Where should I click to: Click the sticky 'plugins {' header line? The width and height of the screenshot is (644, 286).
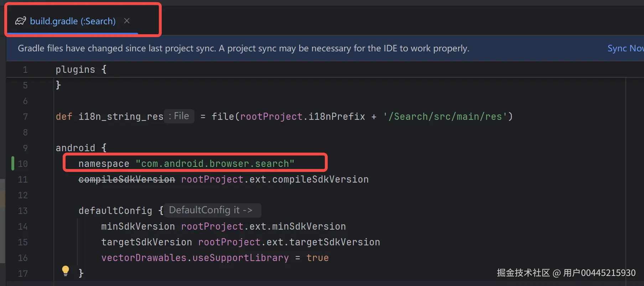81,70
